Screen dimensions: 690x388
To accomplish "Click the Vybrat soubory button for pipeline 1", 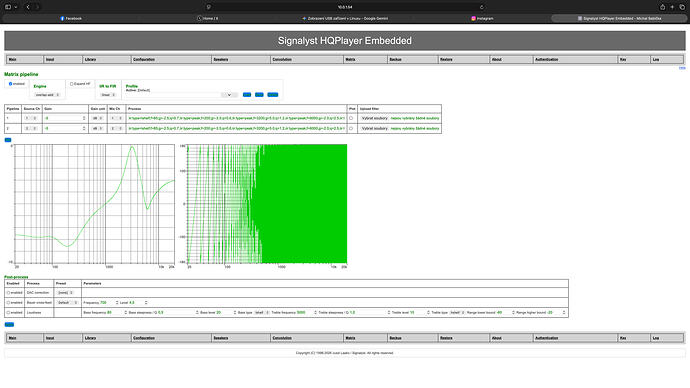I will coord(374,118).
